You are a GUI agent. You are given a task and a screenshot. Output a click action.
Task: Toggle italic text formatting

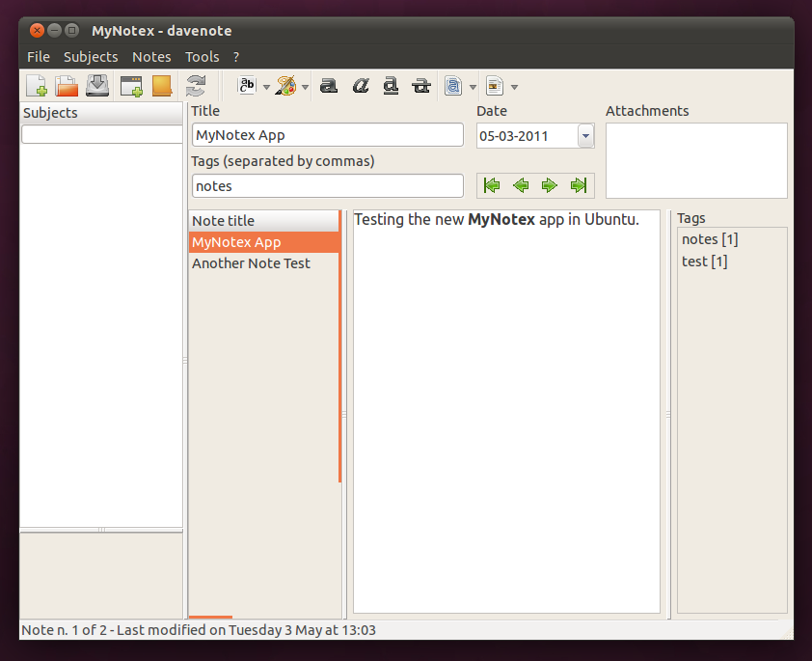360,86
